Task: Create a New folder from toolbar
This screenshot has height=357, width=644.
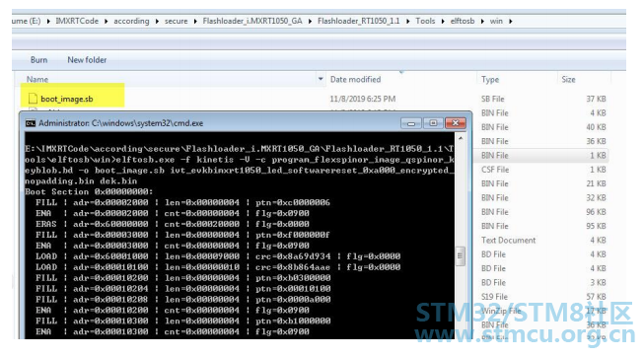Action: 87,60
